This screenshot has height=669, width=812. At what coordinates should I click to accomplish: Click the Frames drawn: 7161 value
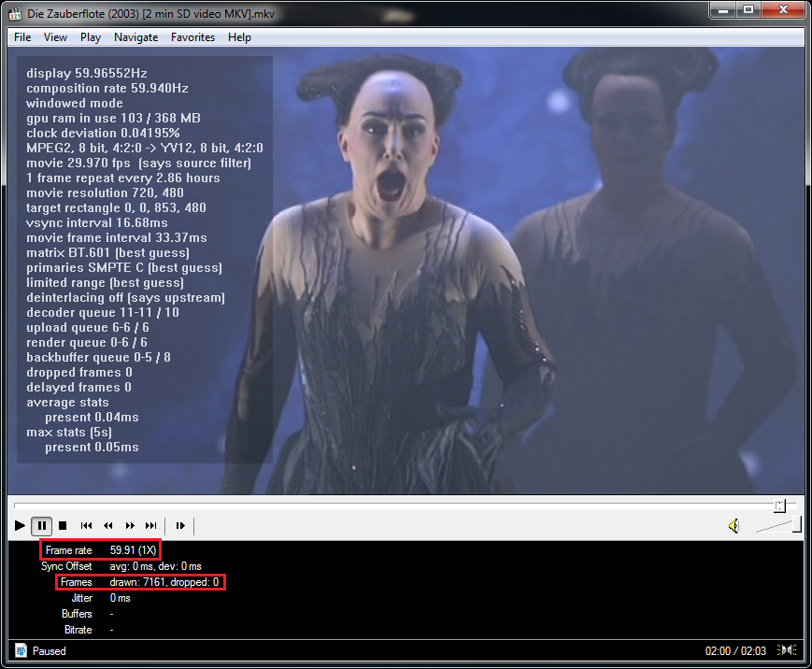tap(164, 582)
